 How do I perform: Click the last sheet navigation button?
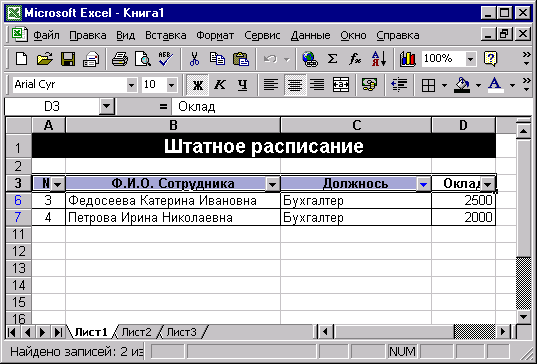58,332
